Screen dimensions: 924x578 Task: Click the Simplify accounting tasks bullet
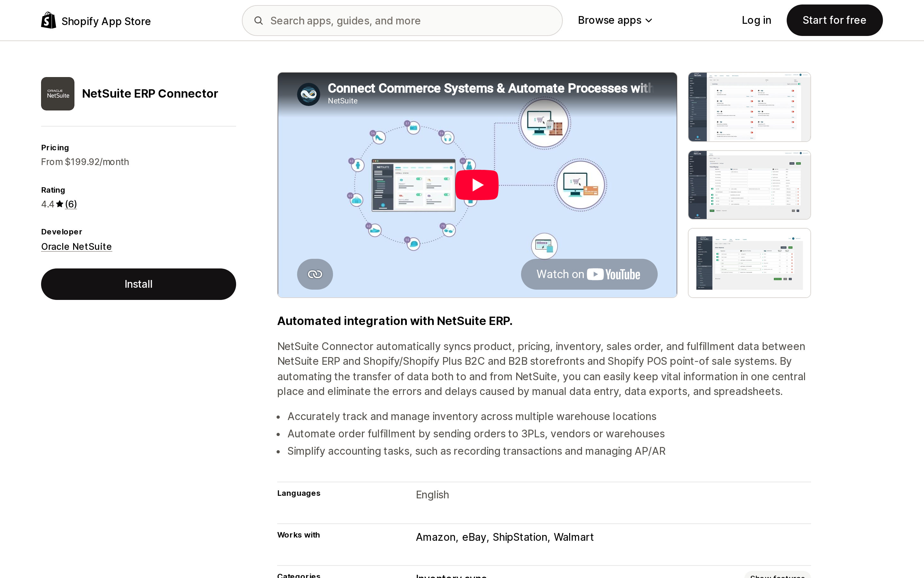[476, 451]
